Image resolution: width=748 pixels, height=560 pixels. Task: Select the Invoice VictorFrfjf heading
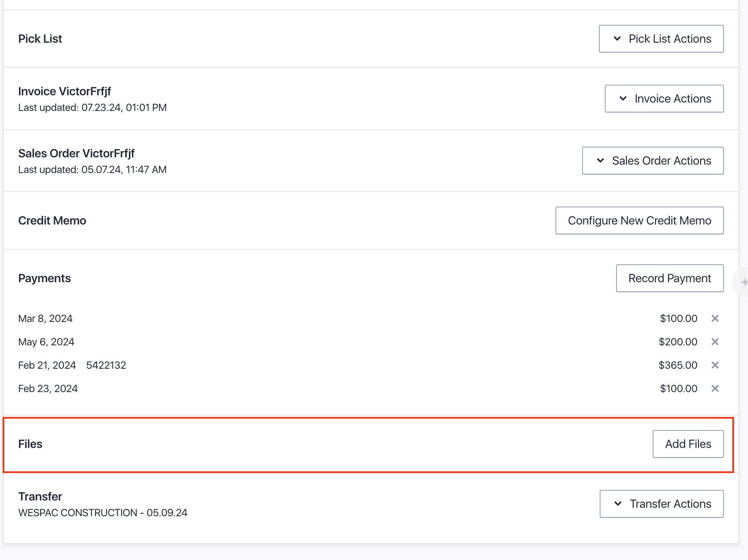point(65,91)
